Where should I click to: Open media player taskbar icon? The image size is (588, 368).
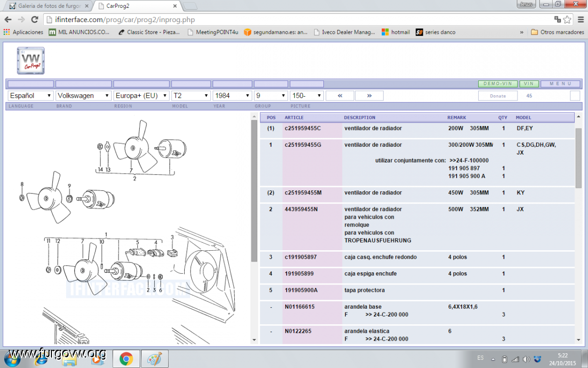(x=98, y=359)
